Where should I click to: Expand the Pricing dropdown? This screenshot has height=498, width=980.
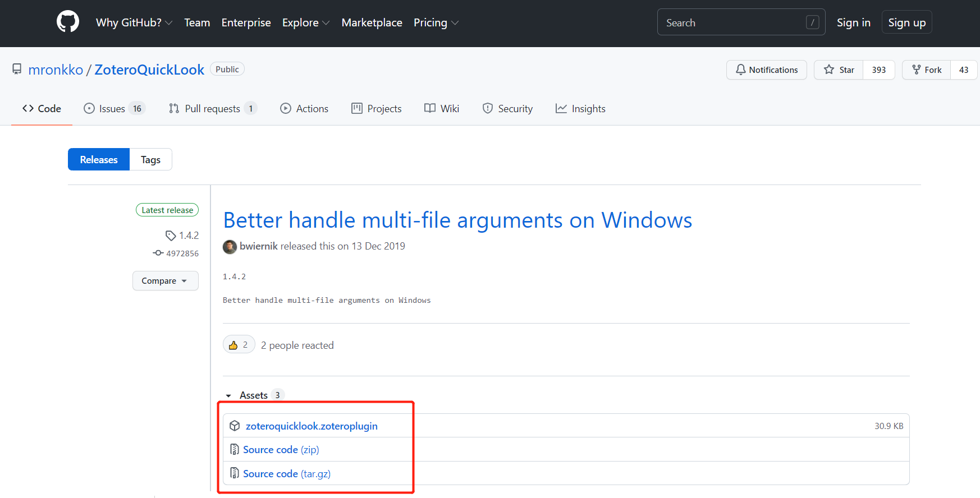tap(436, 22)
